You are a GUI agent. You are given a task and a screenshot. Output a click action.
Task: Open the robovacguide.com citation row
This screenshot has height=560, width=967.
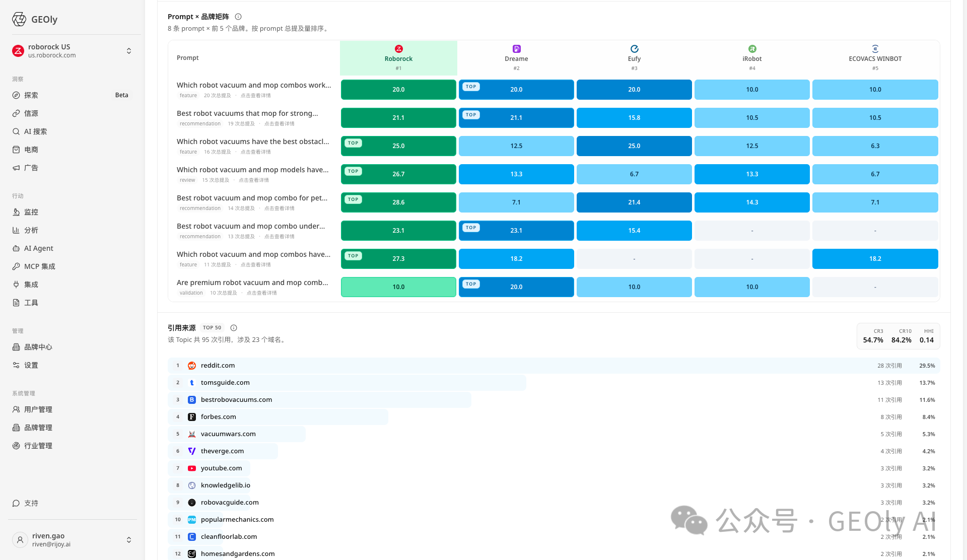point(554,503)
